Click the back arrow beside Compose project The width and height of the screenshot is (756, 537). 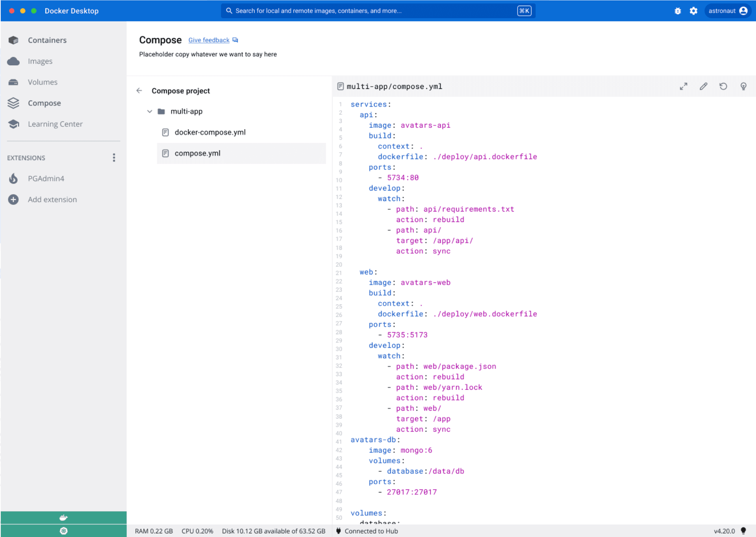pos(139,91)
